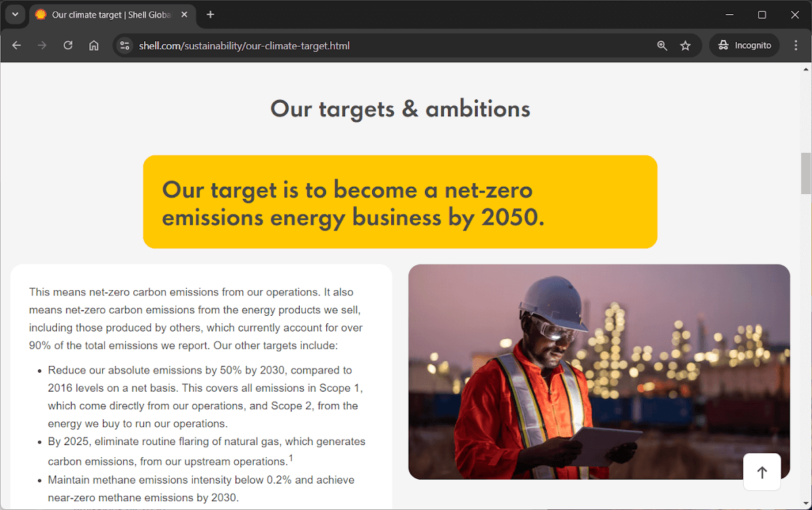Click the footnote 1 reference link
The image size is (812, 510).
pyautogui.click(x=290, y=457)
